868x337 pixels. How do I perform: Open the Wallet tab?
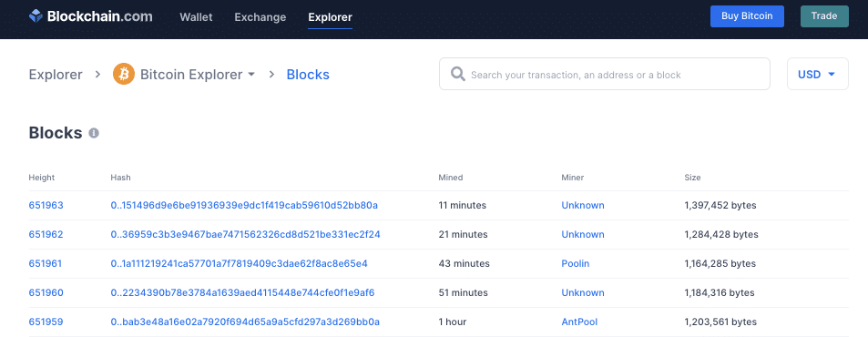click(x=196, y=17)
